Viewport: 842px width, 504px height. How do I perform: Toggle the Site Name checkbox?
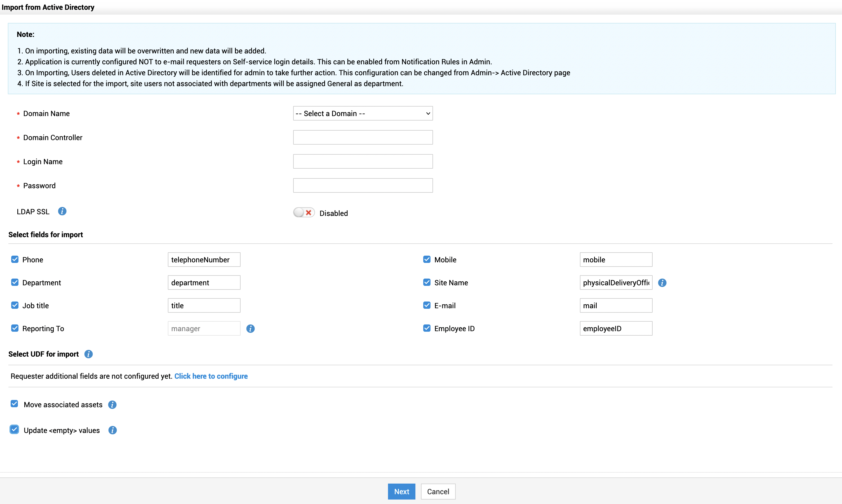(427, 282)
